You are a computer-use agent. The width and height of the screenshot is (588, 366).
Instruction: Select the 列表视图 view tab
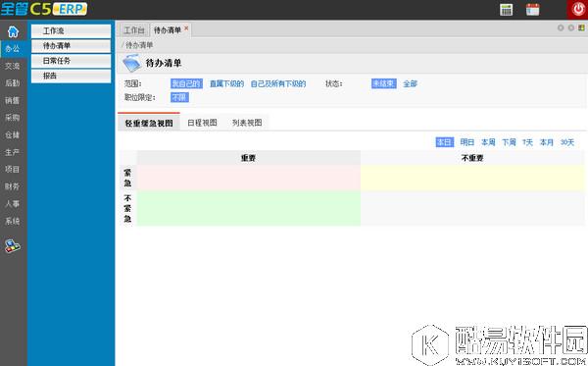point(247,123)
